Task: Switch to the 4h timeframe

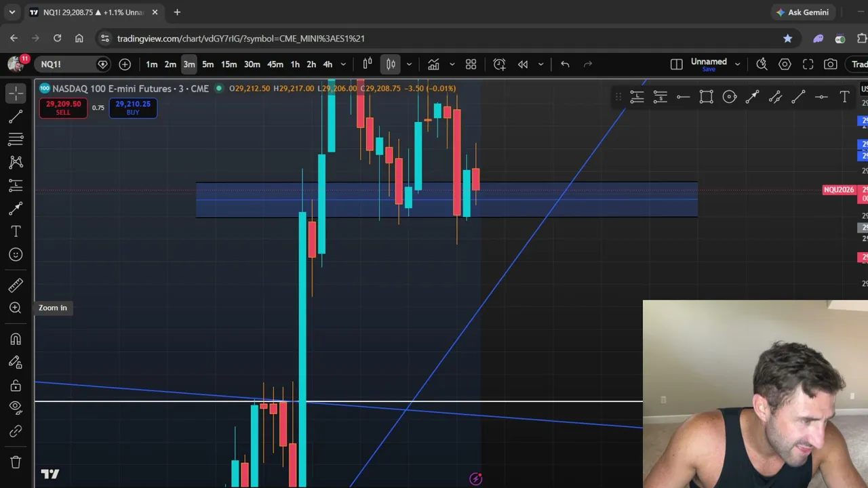Action: pos(328,64)
